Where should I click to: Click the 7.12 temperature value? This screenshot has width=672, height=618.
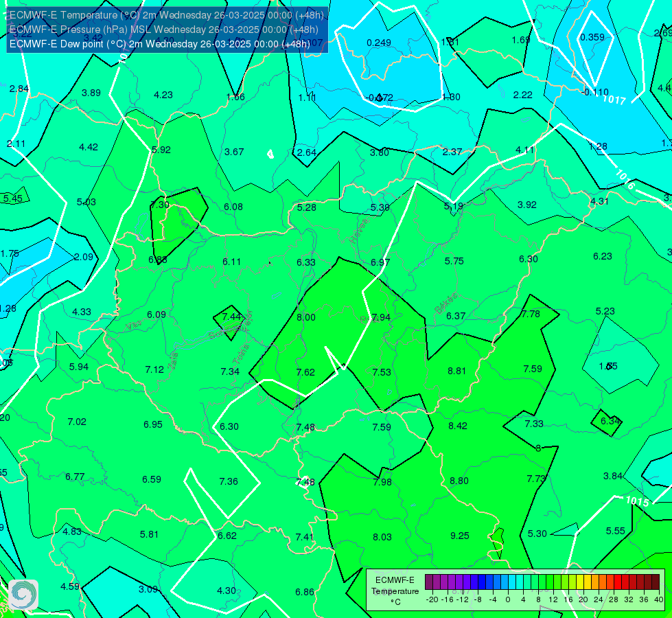click(x=154, y=369)
